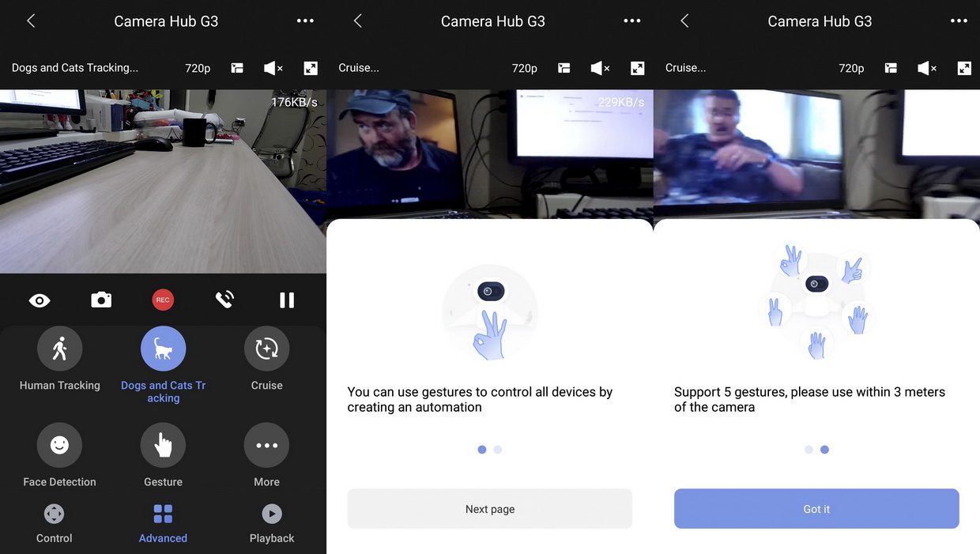
Task: Click 'Dogs and Cats Tracking...' status text
Action: tap(75, 68)
